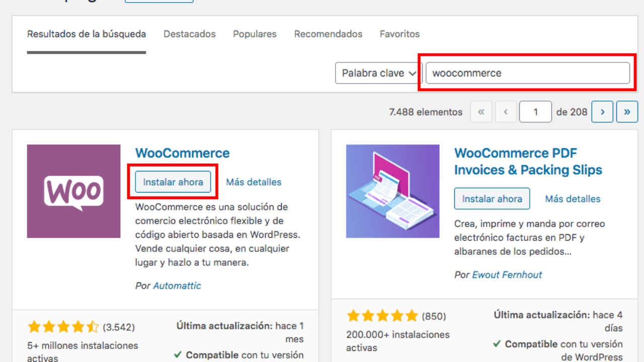Show the Favoritos tab
The width and height of the screenshot is (644, 362).
click(x=399, y=34)
